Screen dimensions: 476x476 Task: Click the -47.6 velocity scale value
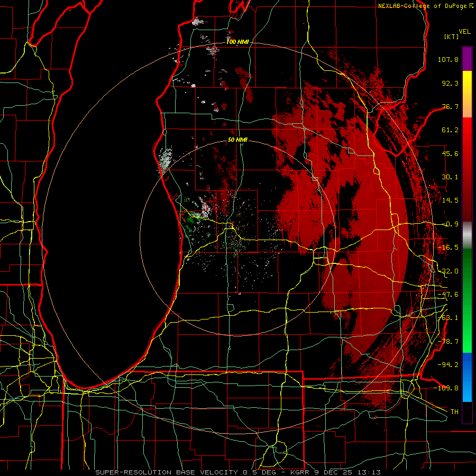[448, 294]
